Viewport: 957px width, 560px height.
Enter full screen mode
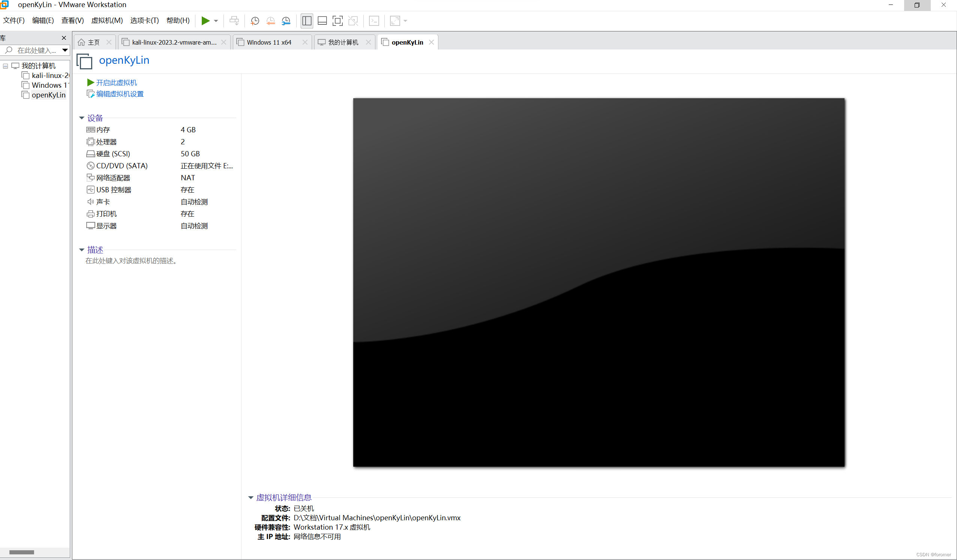point(337,21)
